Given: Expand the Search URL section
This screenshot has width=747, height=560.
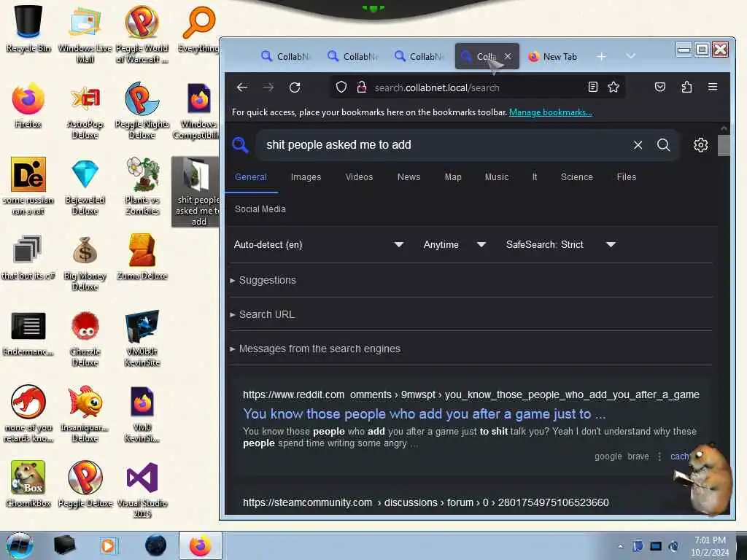Looking at the screenshot, I should [262, 314].
